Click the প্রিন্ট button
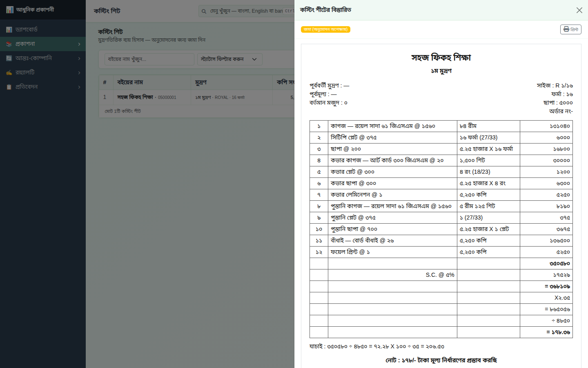 click(x=571, y=29)
